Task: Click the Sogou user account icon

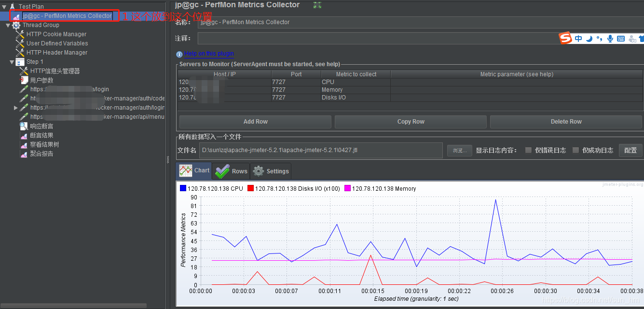Action: click(x=632, y=39)
